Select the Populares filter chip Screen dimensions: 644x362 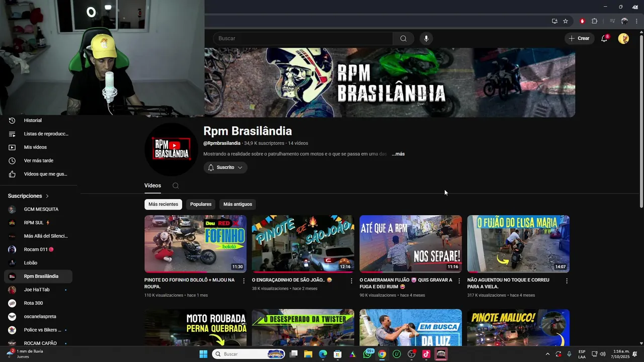pyautogui.click(x=201, y=204)
